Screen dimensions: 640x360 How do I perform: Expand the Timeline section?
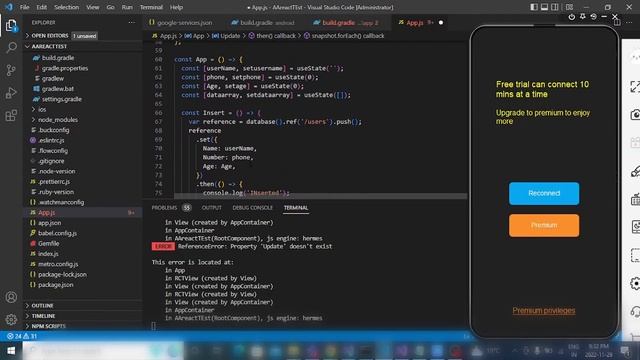43,316
